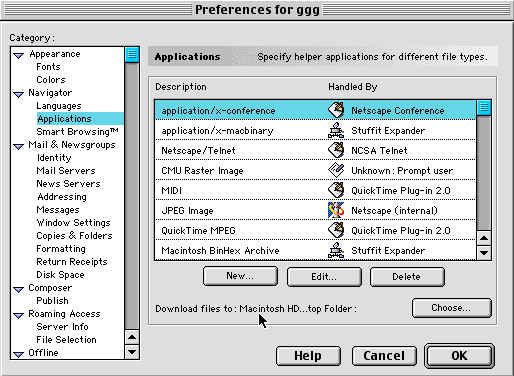This screenshot has width=514, height=376.
Task: Collapse the Mail & Newsgroups disclosure triangle
Action: [19, 146]
